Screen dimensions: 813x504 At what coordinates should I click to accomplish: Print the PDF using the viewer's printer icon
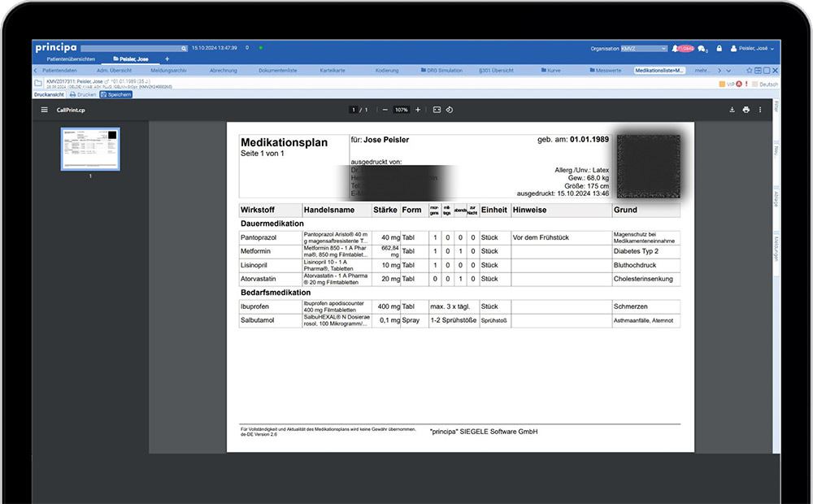point(746,110)
